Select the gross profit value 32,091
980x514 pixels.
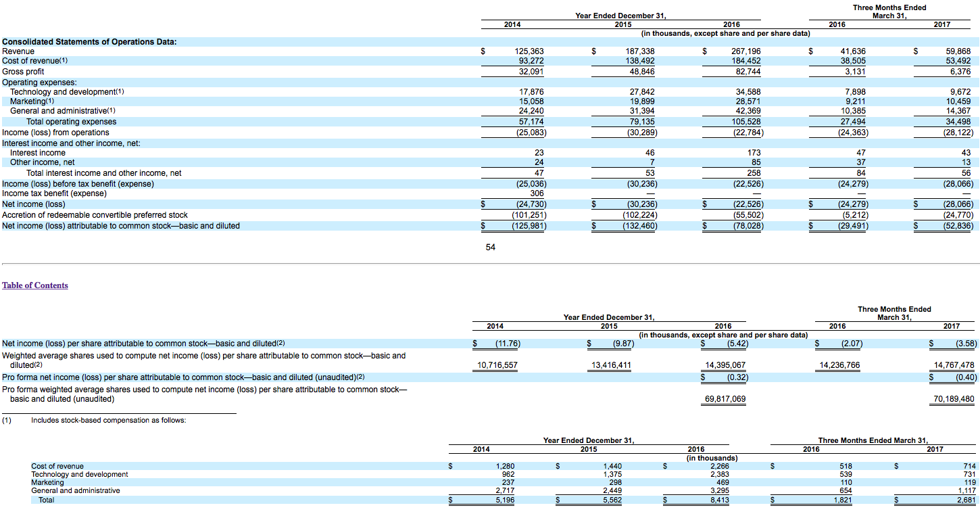[x=531, y=72]
